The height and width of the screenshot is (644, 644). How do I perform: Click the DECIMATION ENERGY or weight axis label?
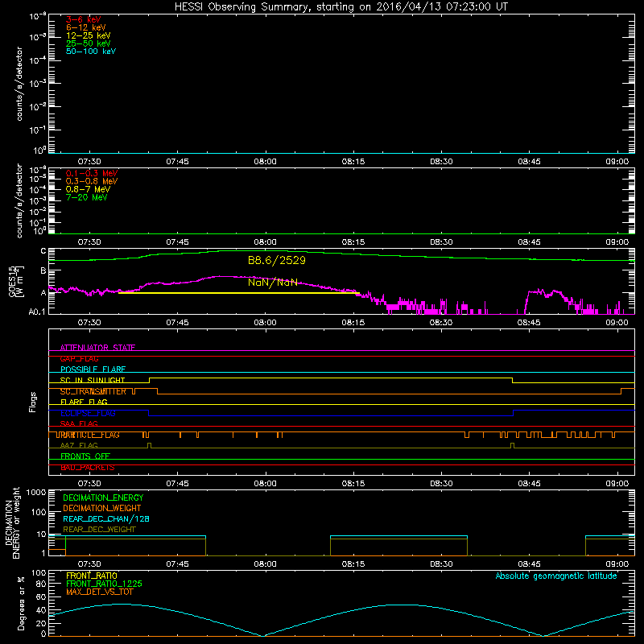pos(12,522)
